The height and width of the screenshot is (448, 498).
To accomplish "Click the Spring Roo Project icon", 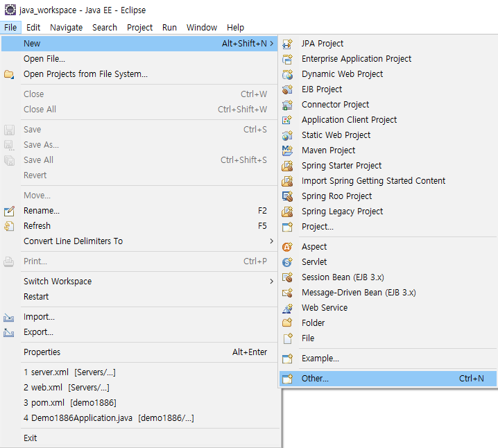I will point(287,196).
